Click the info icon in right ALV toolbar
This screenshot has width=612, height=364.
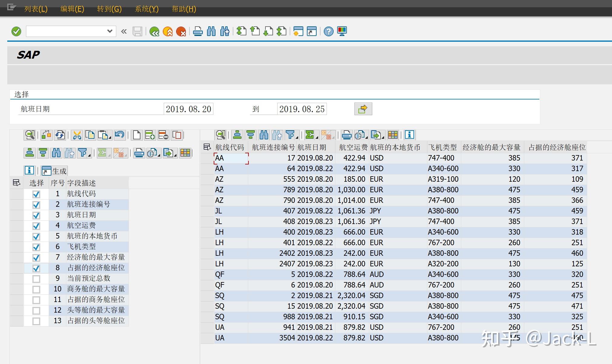coord(409,135)
